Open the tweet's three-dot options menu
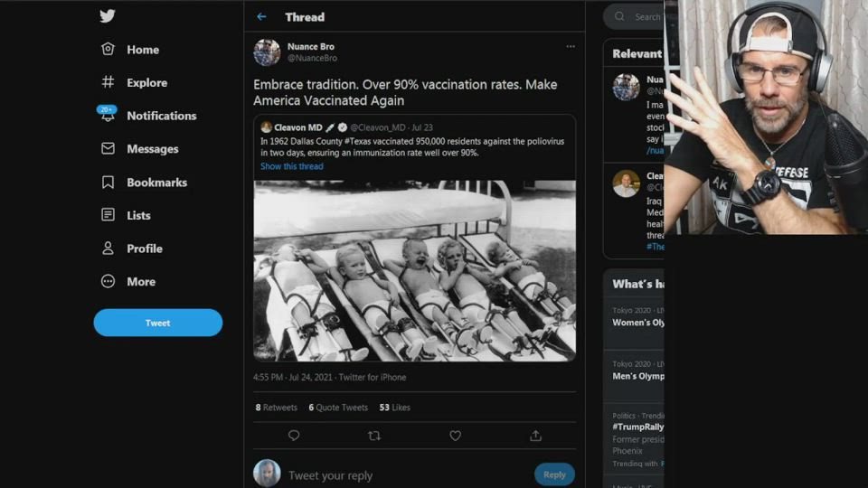This screenshot has width=868, height=488. point(570,46)
